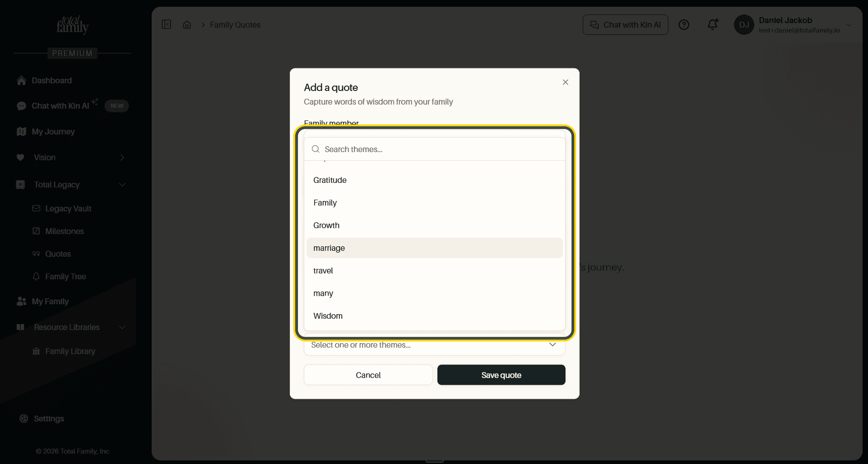
Task: Click Save quote button
Action: pos(501,375)
